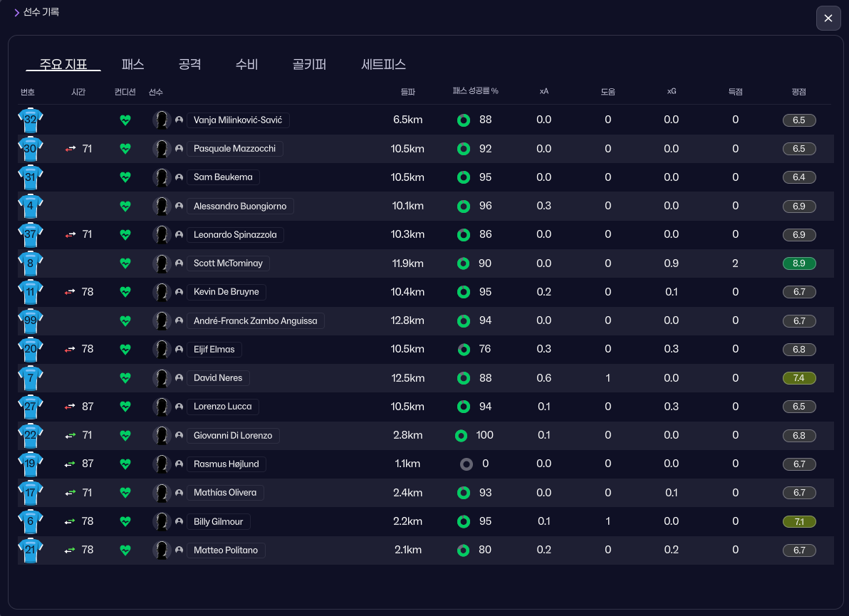Click pass accuracy ring for Matteo Politano
The width and height of the screenshot is (849, 616).
[463, 550]
